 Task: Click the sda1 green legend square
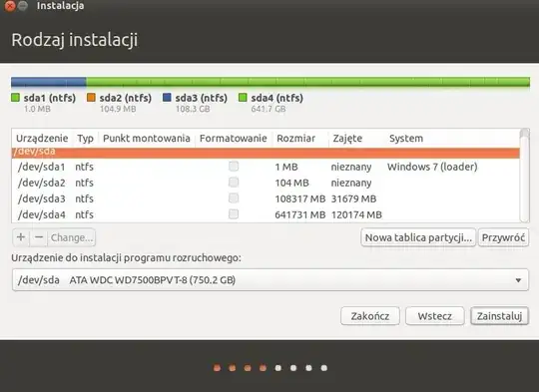tap(15, 98)
